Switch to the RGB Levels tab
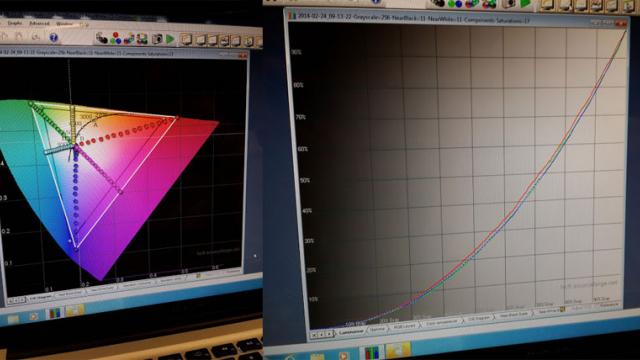640x360 pixels. point(404,326)
